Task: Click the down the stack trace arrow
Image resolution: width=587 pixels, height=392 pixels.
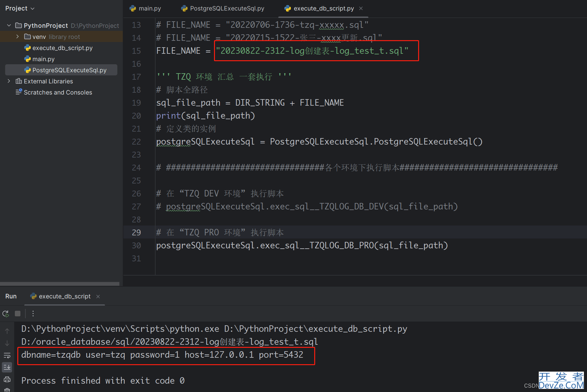Action: point(7,343)
